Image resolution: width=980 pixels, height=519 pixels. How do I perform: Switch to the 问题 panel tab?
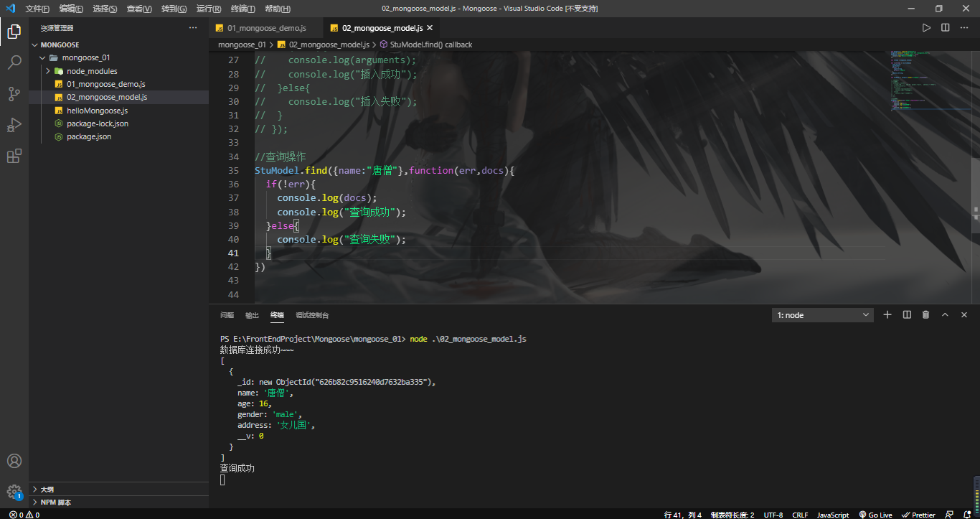pyautogui.click(x=227, y=315)
